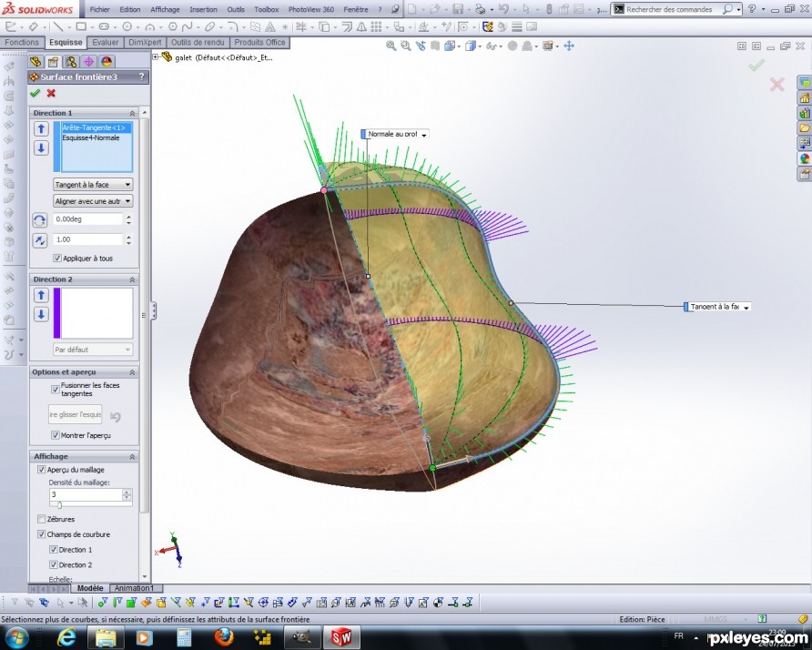This screenshot has height=650, width=812.
Task: Open Normale au profil callout dropdown
Action: (424, 135)
